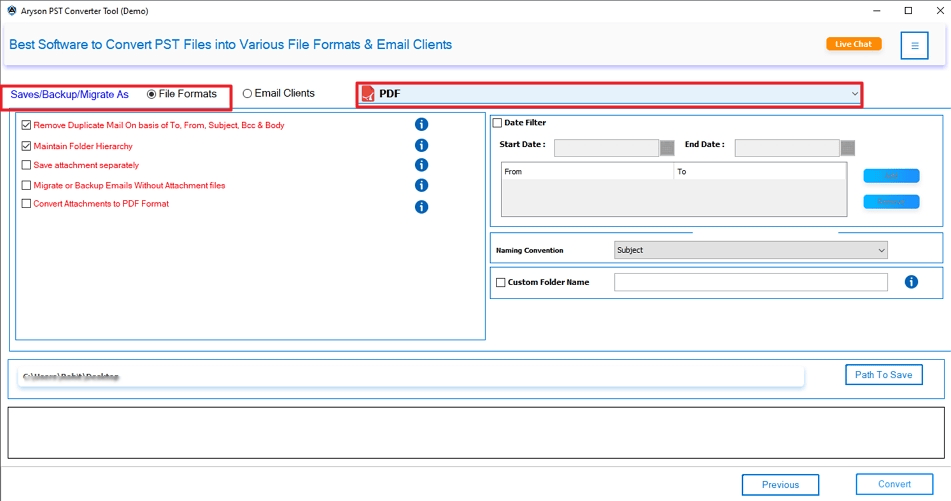
Task: Click info icon for Convert Attachments to PDF
Action: [x=422, y=207]
